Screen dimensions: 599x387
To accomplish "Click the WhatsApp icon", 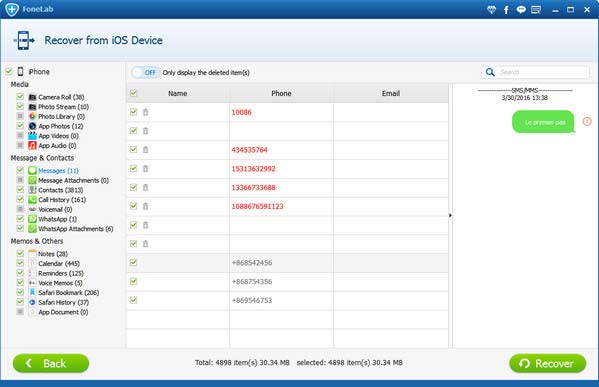I will tap(32, 219).
